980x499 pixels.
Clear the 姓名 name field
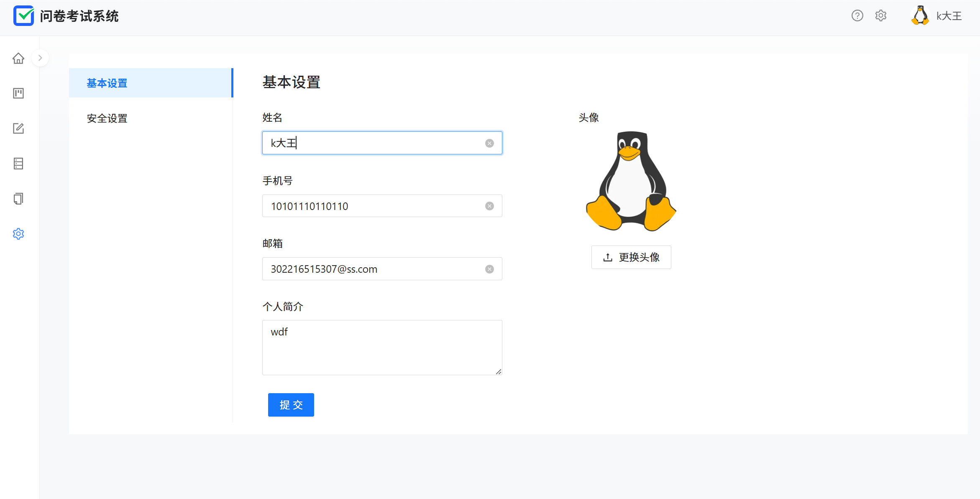489,143
